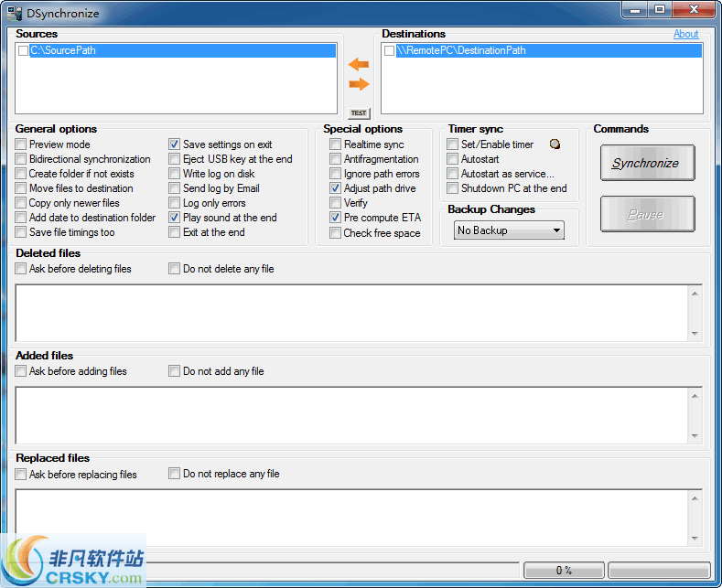The width and height of the screenshot is (722, 588).
Task: Tick Write log on disk
Action: point(174,174)
